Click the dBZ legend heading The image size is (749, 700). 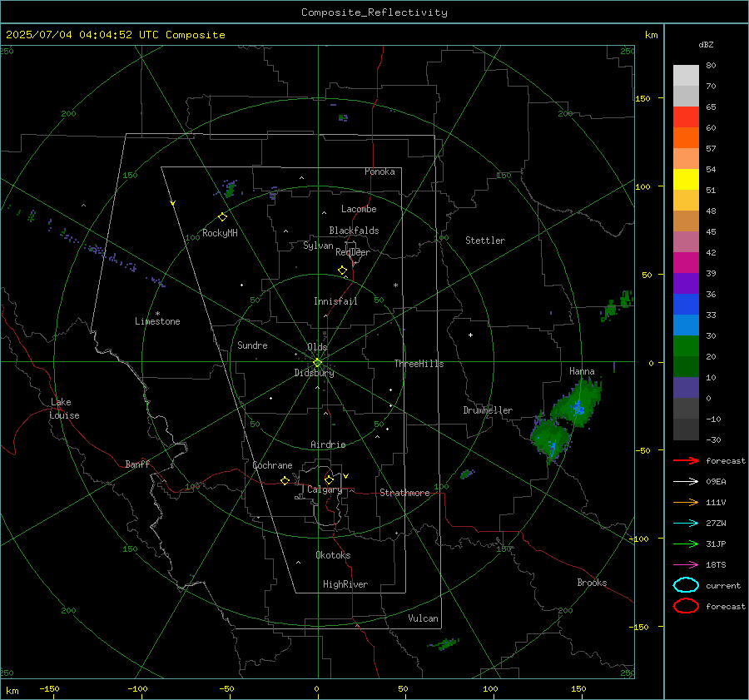706,44
